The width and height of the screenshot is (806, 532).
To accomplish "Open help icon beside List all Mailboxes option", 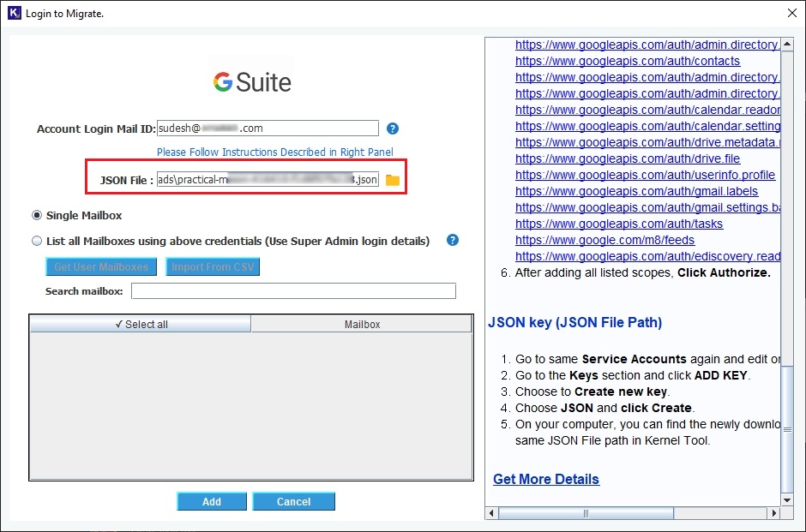I will 453,240.
